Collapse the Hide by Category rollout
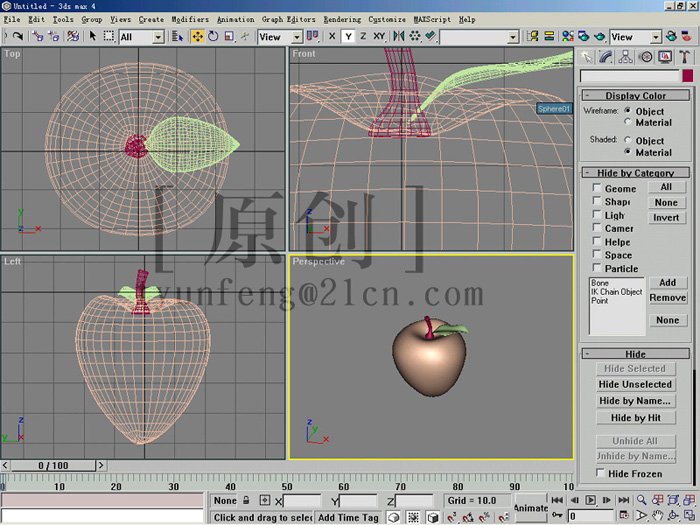Screen dimensions: 700x525 (636, 172)
